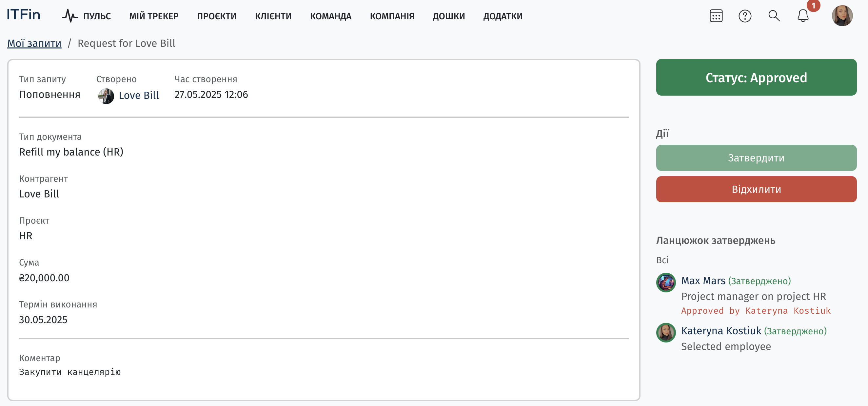The height and width of the screenshot is (406, 868).
Task: Click the Відхилити reject button
Action: [x=756, y=189]
